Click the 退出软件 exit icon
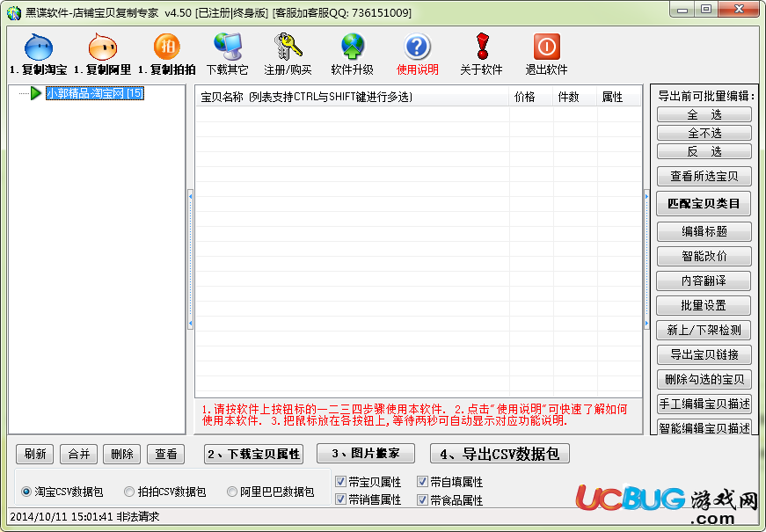The image size is (766, 532). click(546, 47)
